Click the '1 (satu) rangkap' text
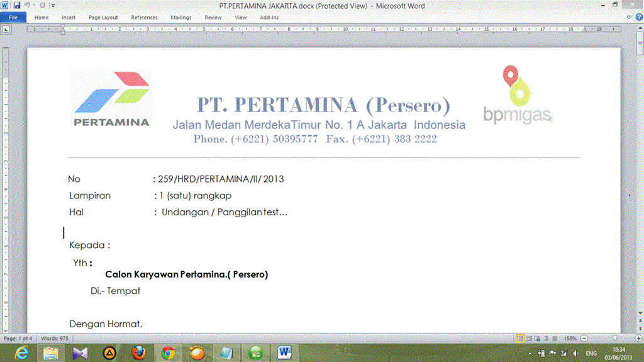 tap(196, 196)
